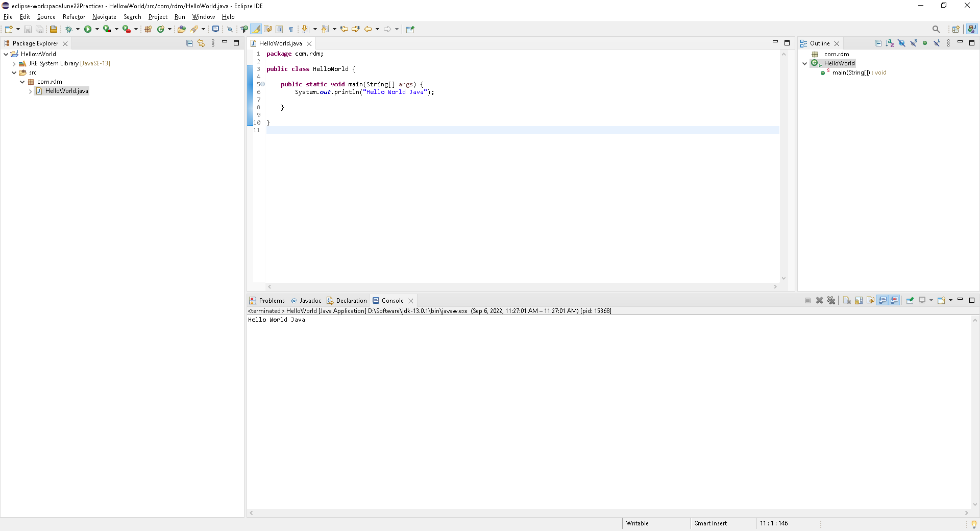Collapse All in Outline view

tap(878, 43)
